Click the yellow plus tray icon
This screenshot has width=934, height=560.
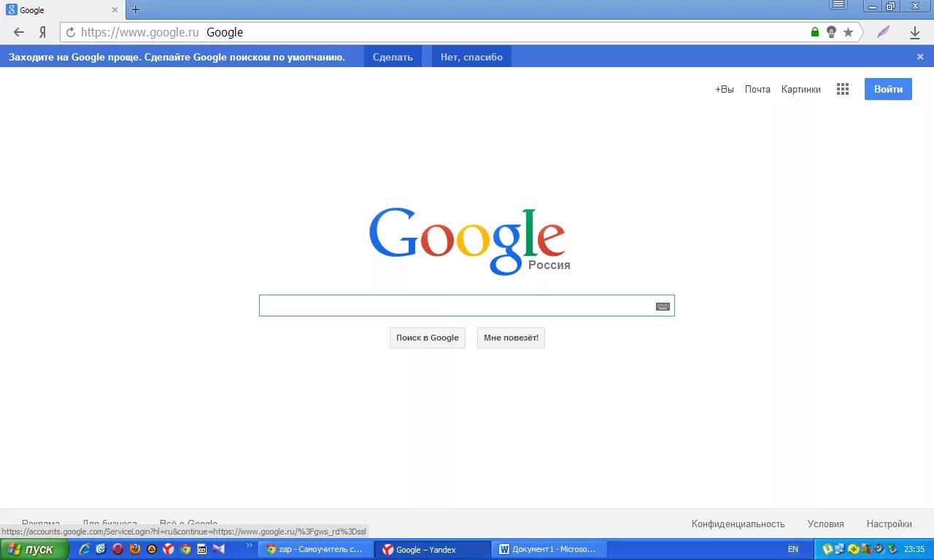pos(854,549)
